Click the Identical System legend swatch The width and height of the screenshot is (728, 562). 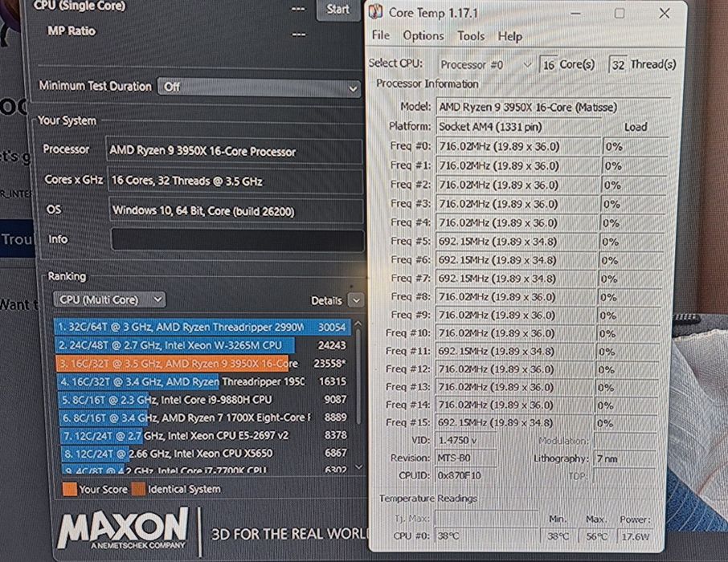click(138, 489)
